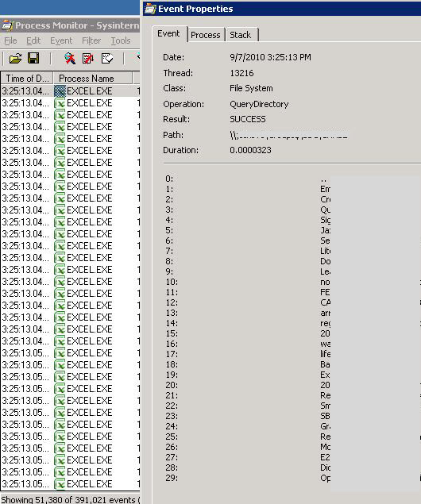Click the entry text beginning 'FE'

pos(325,292)
